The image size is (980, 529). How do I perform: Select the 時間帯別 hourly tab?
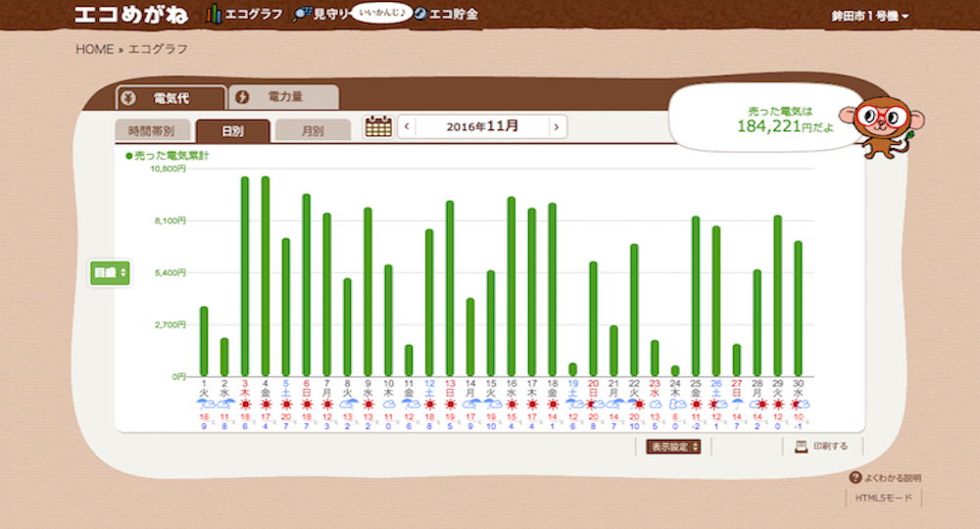click(152, 131)
